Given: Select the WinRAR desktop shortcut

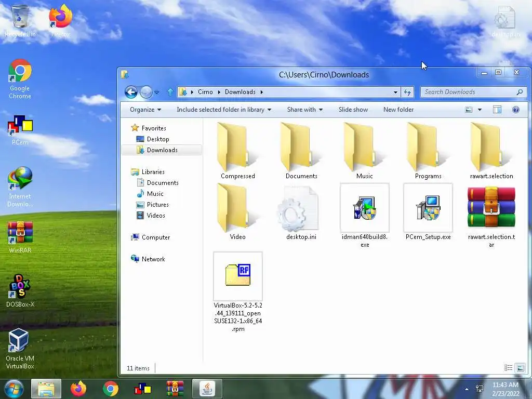Looking at the screenshot, I should pos(20,237).
